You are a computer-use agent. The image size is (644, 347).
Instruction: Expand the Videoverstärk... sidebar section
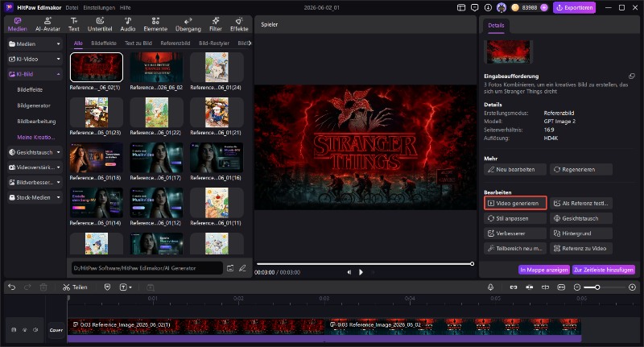coord(35,167)
